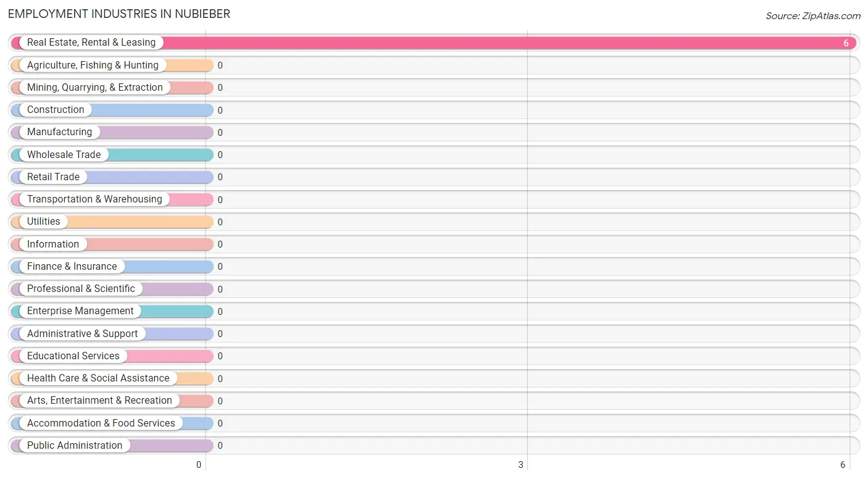868x479 pixels.
Task: Click the 'Real Estate, Rental & Leasing' label
Action: point(91,43)
